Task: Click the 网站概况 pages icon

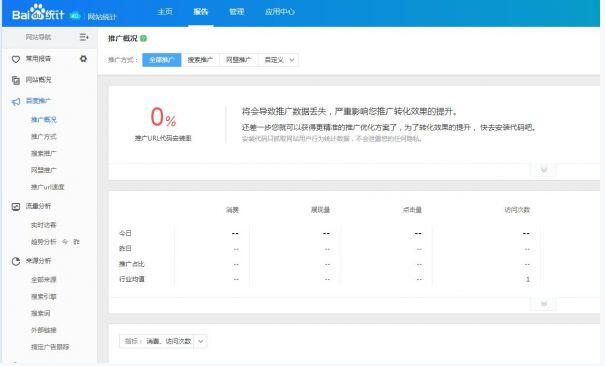Action: pos(16,80)
